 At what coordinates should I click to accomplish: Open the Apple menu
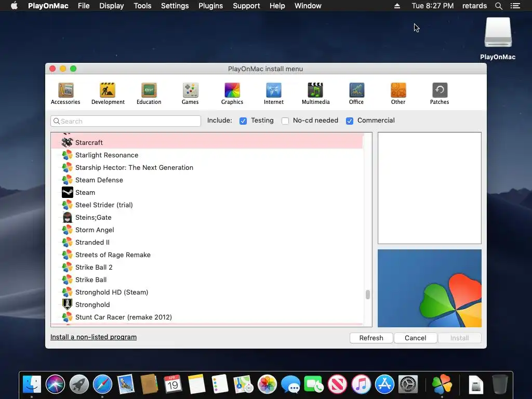[14, 6]
